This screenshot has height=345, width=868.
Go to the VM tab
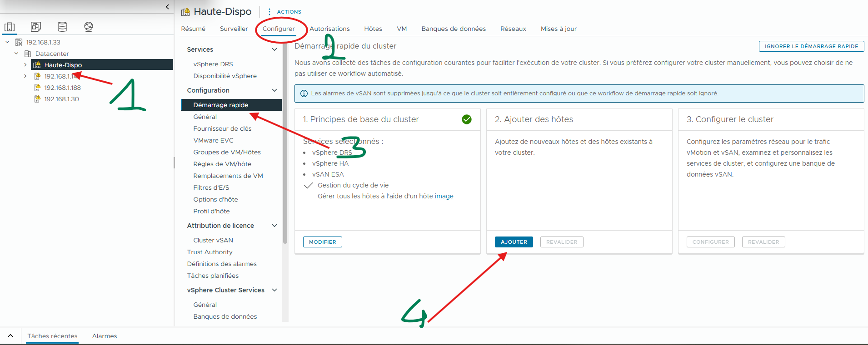click(x=402, y=29)
